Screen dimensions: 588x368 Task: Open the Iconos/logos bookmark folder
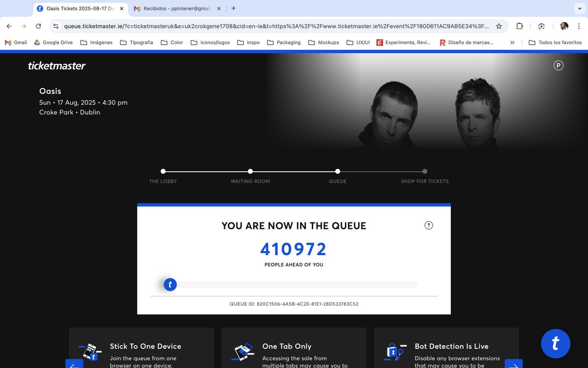(x=210, y=42)
